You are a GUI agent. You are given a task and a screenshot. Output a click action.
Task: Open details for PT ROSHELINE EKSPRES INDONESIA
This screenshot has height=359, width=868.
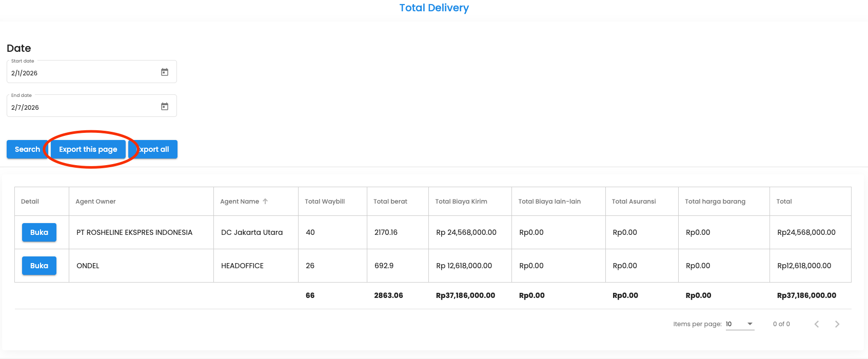pos(39,232)
